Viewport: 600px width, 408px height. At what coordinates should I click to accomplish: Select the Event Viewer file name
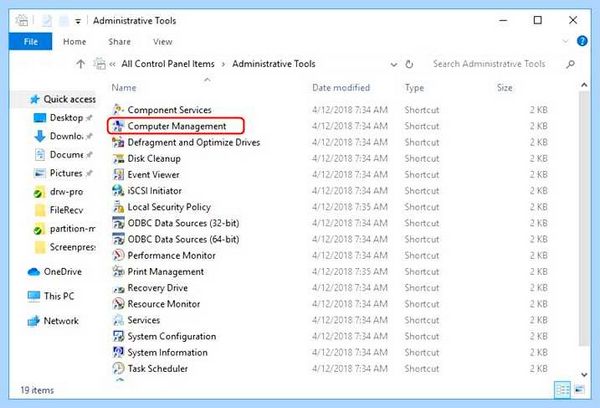tap(153, 175)
